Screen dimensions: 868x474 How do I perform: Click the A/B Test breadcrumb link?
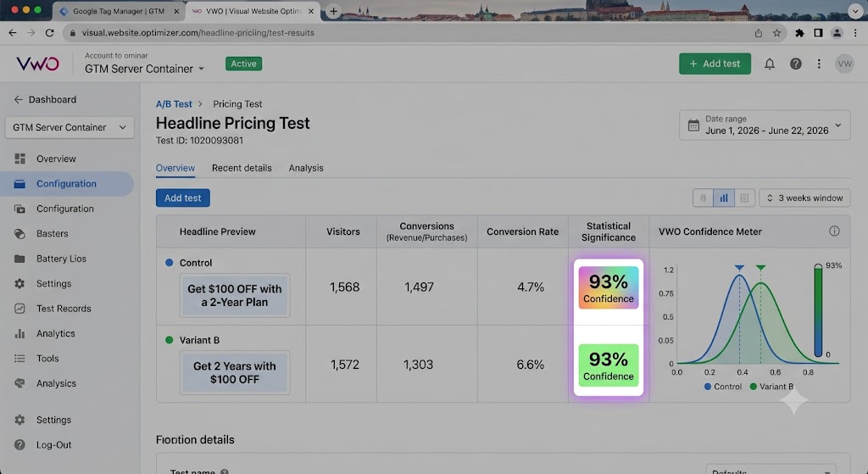click(174, 104)
